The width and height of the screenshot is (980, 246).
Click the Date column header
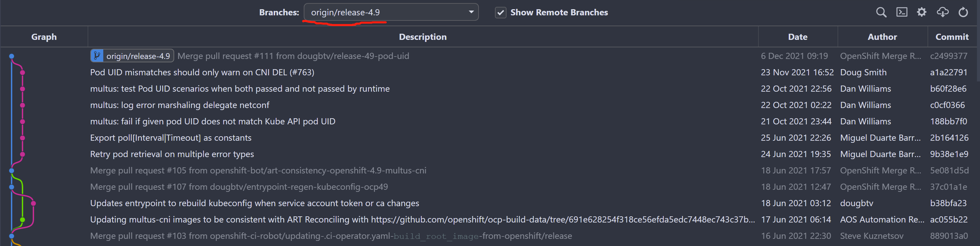pos(797,37)
